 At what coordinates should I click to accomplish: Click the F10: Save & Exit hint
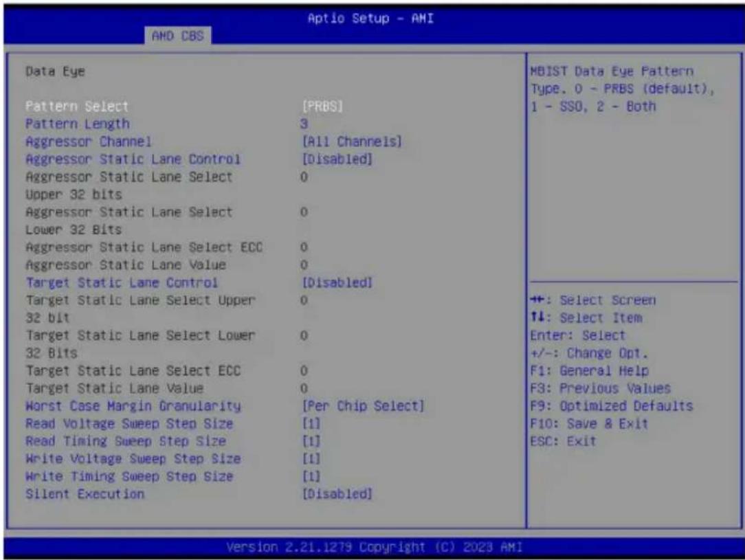click(x=589, y=424)
